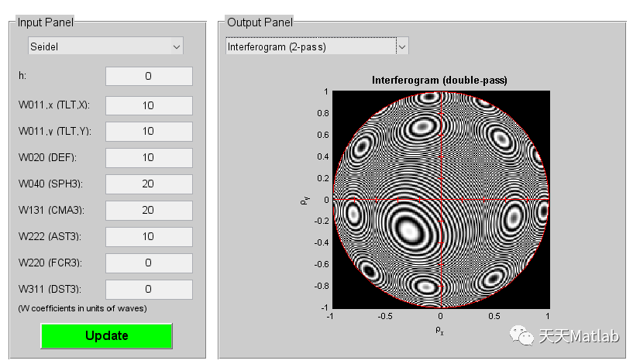This screenshot has height=364, width=640.
Task: Focus the W131 (CMA3) input field
Action: (149, 210)
